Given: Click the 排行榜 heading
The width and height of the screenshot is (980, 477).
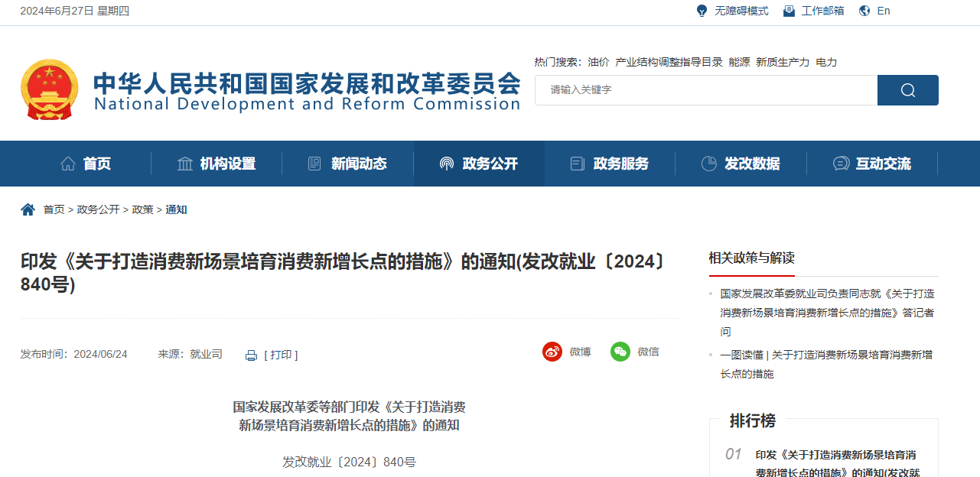Looking at the screenshot, I should coord(752,420).
